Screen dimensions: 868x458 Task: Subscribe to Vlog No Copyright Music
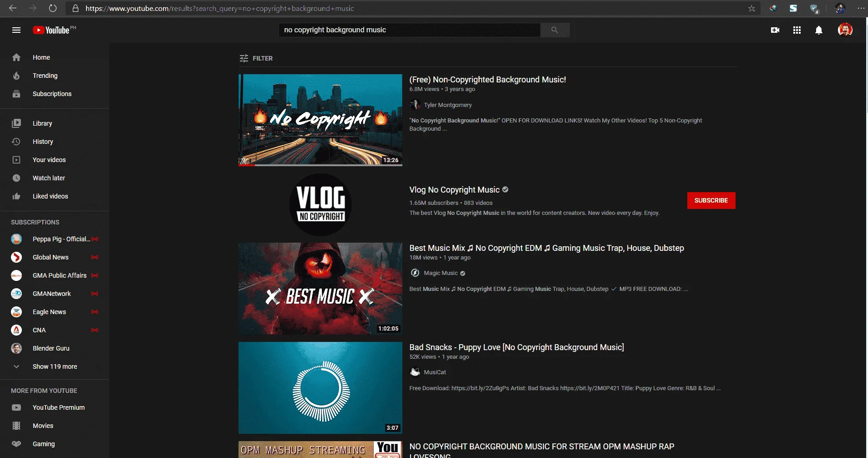711,200
